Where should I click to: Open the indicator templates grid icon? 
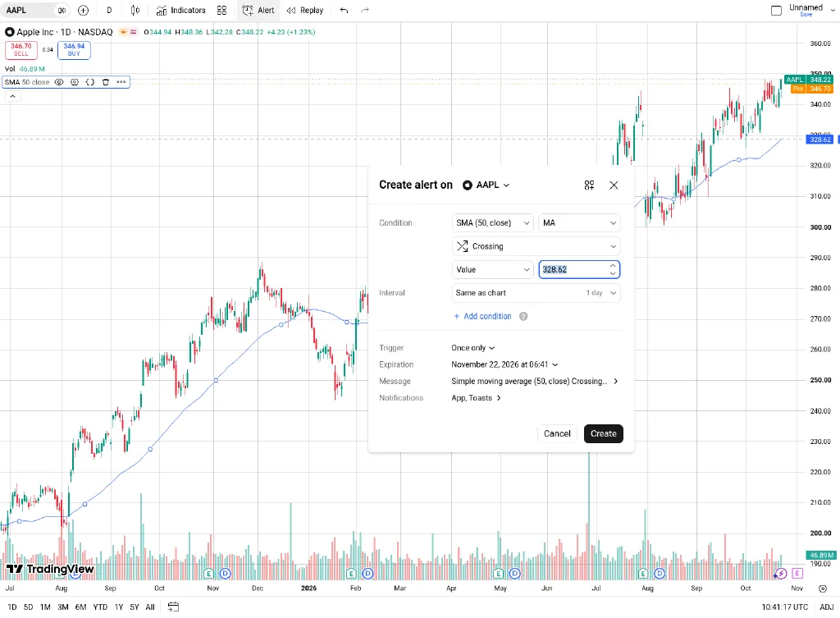click(221, 10)
